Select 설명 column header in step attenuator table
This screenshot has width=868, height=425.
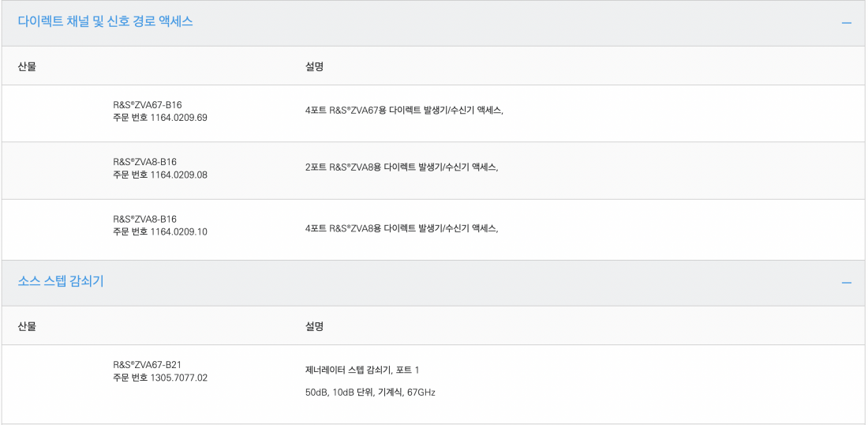314,326
